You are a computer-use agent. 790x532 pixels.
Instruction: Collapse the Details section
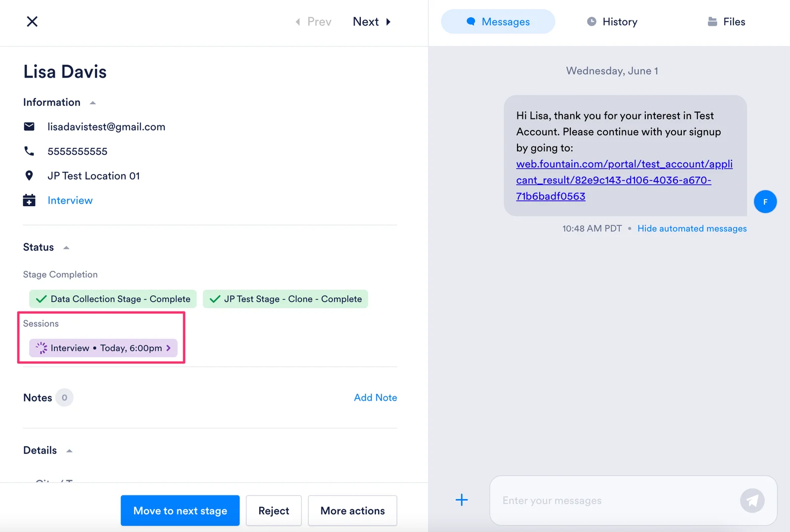(x=69, y=451)
